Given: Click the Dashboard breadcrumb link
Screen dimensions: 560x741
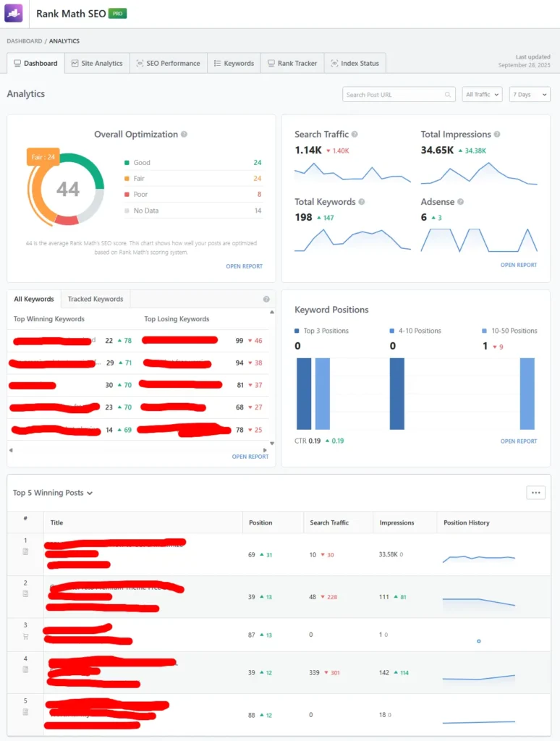Looking at the screenshot, I should click(24, 41).
